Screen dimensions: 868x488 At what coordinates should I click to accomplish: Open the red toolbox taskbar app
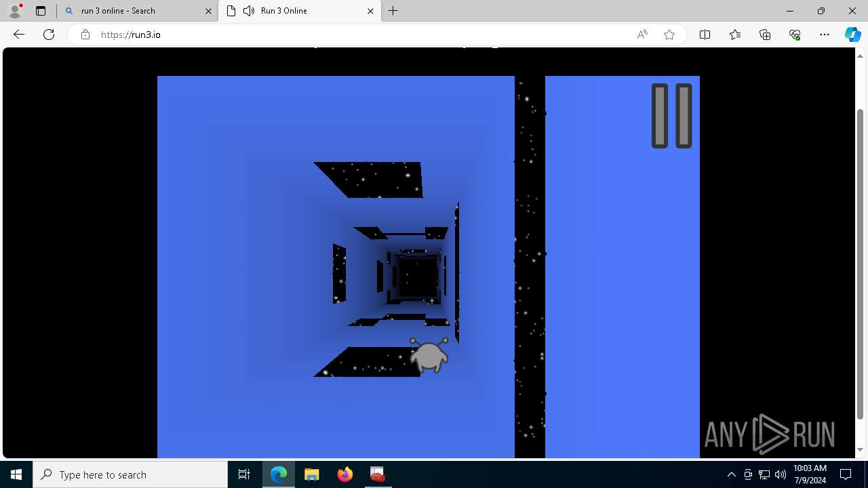[377, 474]
